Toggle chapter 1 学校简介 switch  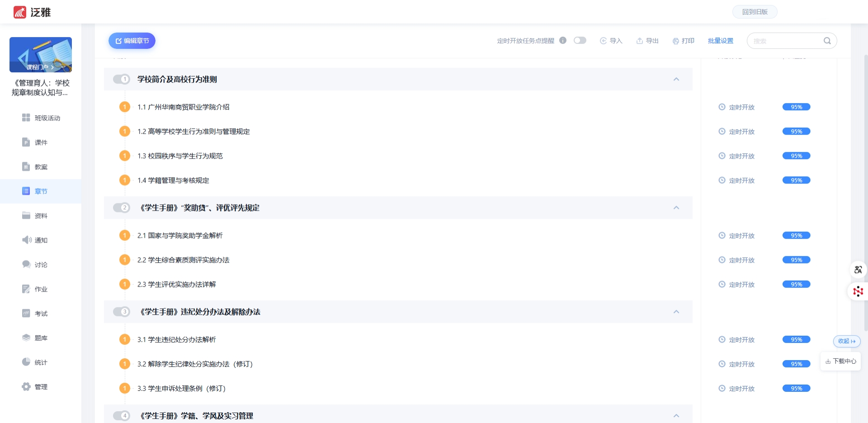[122, 79]
